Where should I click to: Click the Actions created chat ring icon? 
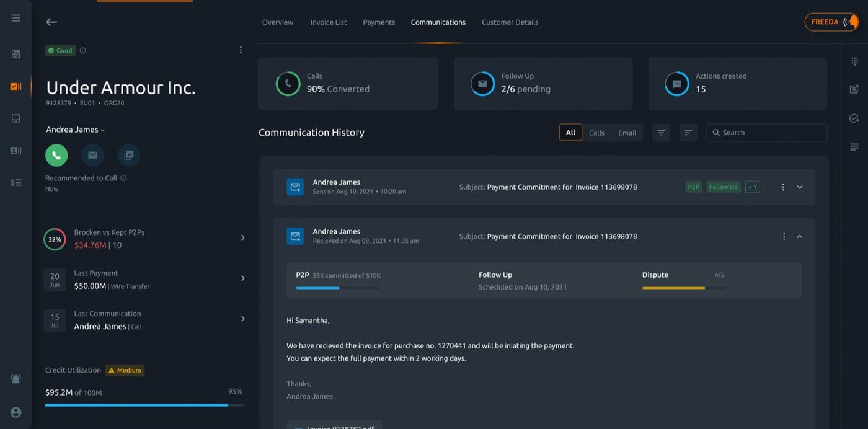click(677, 84)
